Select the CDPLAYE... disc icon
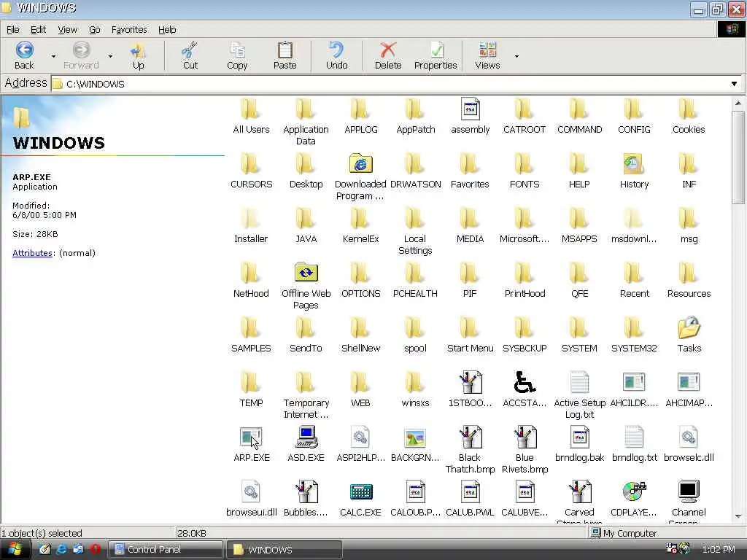Screen dimensions: 747x560 (x=634, y=492)
